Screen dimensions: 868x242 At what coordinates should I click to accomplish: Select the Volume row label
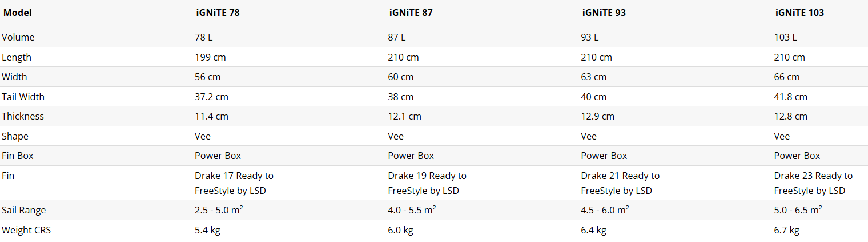coord(18,37)
